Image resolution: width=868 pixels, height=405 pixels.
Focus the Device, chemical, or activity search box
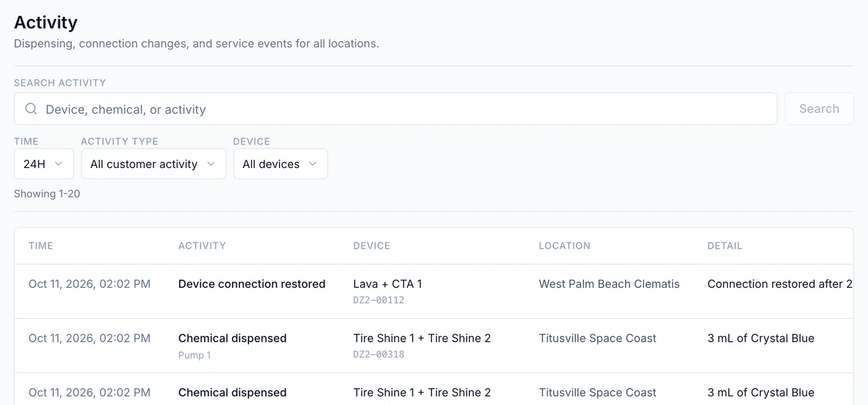396,109
